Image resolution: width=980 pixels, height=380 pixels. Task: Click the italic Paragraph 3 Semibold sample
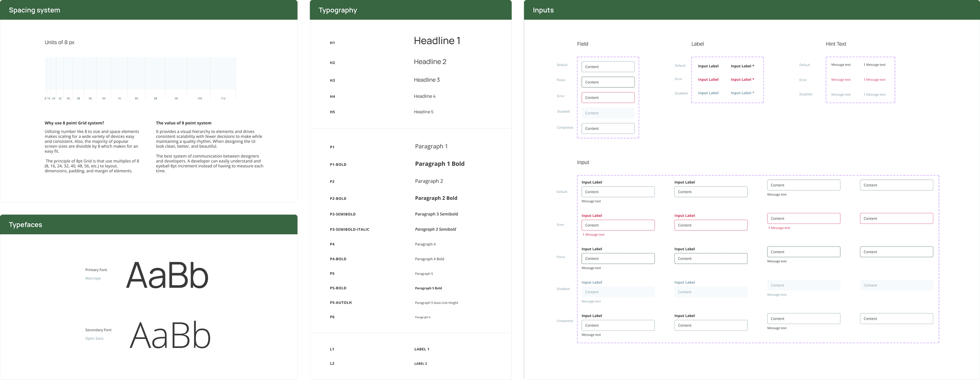coord(435,229)
